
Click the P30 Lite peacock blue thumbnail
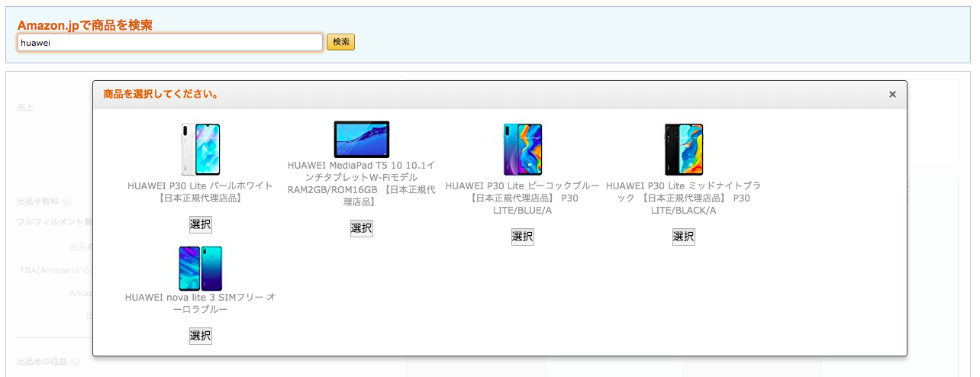[x=523, y=150]
